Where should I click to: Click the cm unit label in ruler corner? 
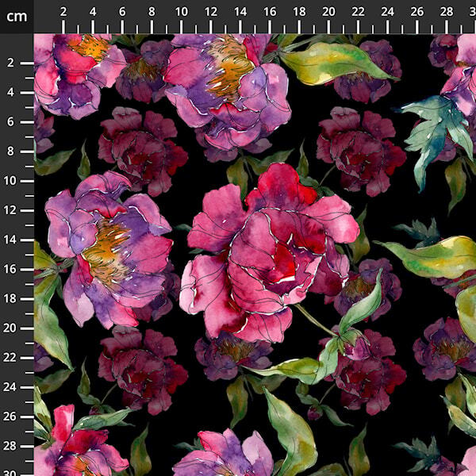[x=16, y=16]
